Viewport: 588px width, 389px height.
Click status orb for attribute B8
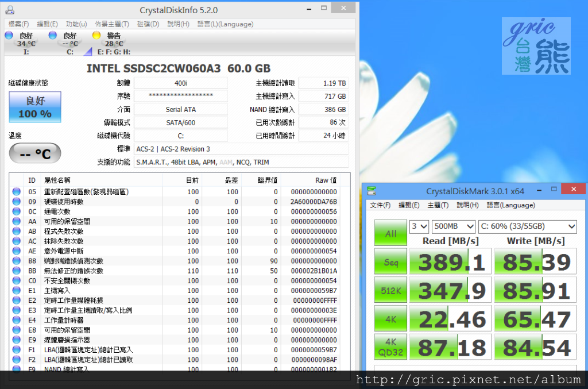tap(17, 261)
